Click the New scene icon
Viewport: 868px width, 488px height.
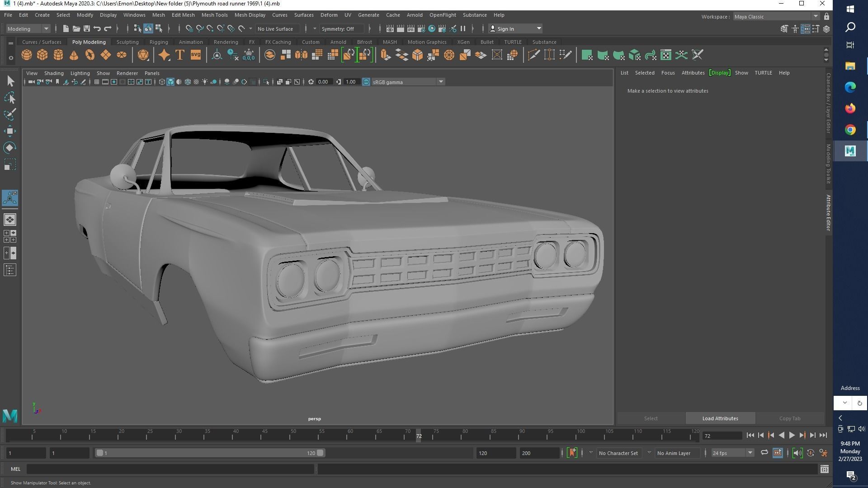(x=66, y=28)
